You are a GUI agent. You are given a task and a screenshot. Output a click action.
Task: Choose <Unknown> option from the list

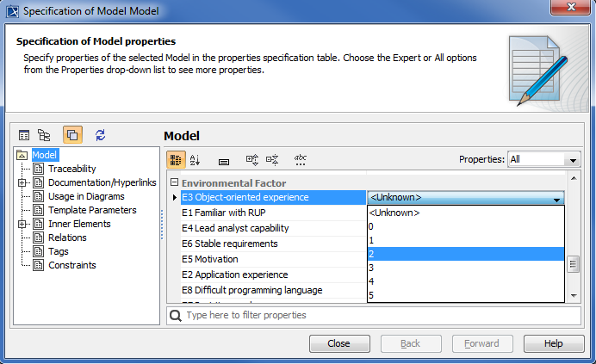tap(465, 213)
